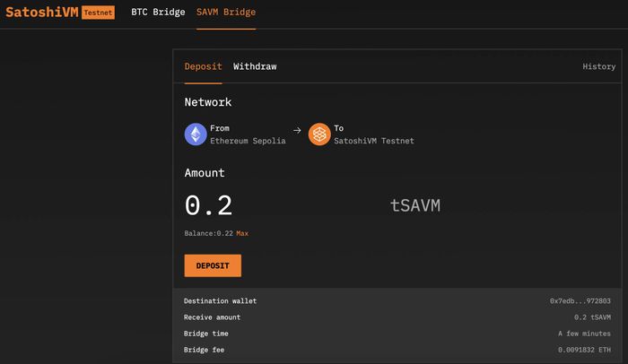
Task: Click the destination wallet address 0x7edb...972803
Action: (x=580, y=300)
